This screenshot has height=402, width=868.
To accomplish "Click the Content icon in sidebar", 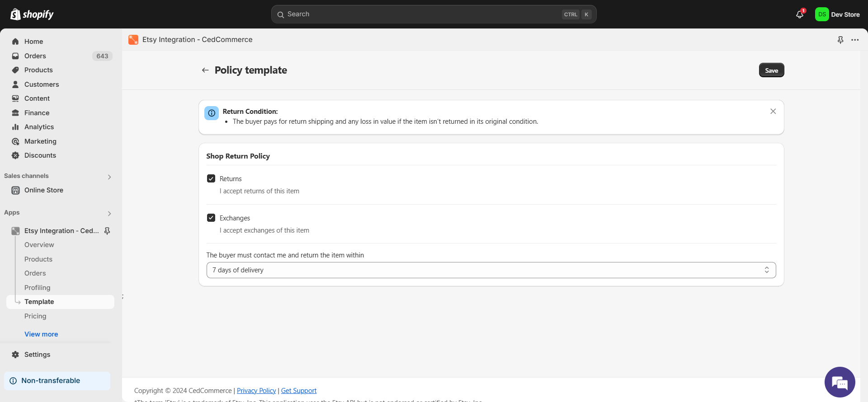I will (15, 98).
